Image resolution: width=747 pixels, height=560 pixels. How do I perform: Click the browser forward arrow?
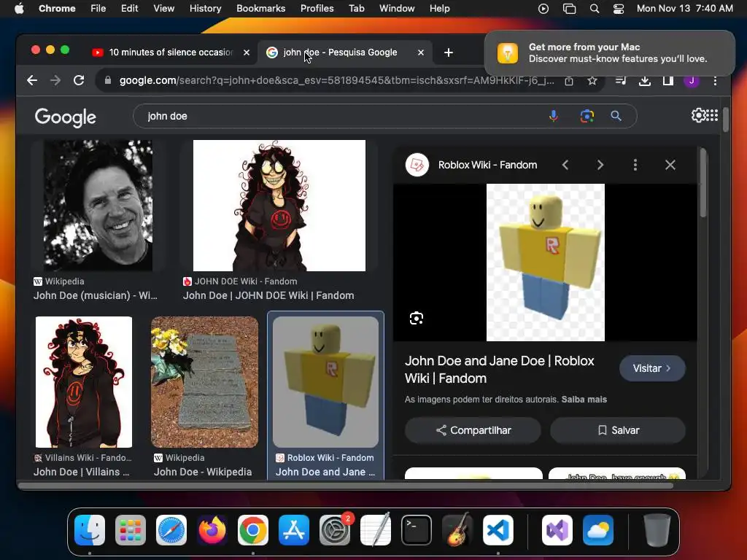55,80
